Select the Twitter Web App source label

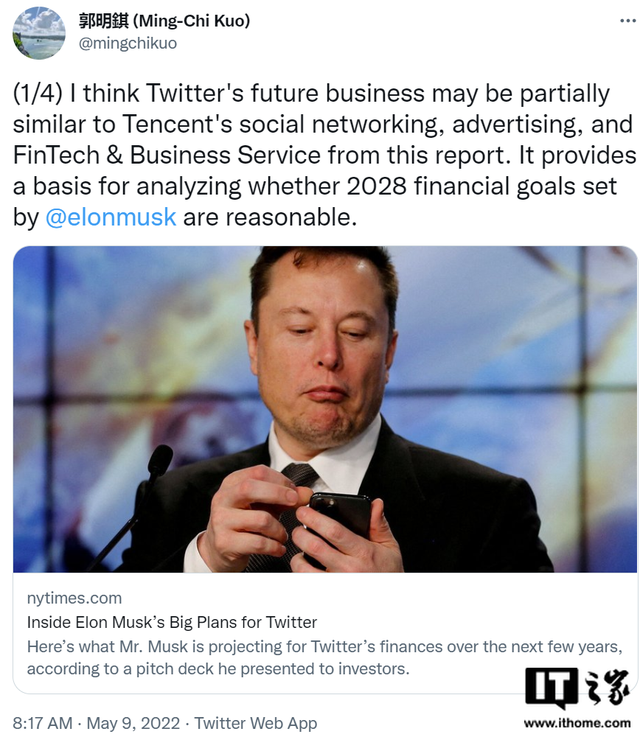pyautogui.click(x=256, y=723)
